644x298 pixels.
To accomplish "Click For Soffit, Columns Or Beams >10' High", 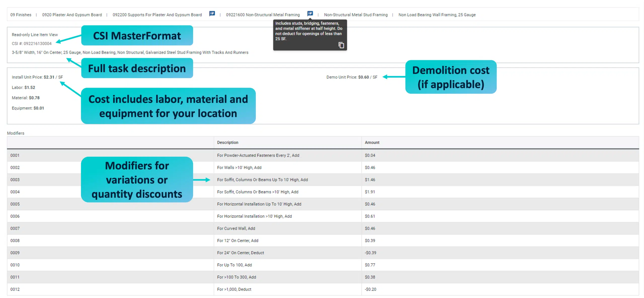I will (x=258, y=192).
